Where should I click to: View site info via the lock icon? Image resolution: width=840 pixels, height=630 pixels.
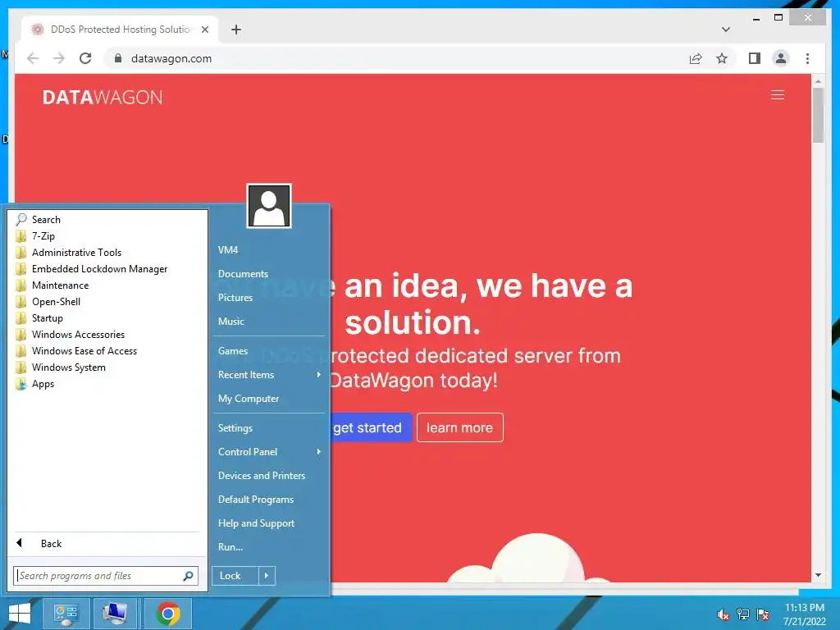[118, 58]
